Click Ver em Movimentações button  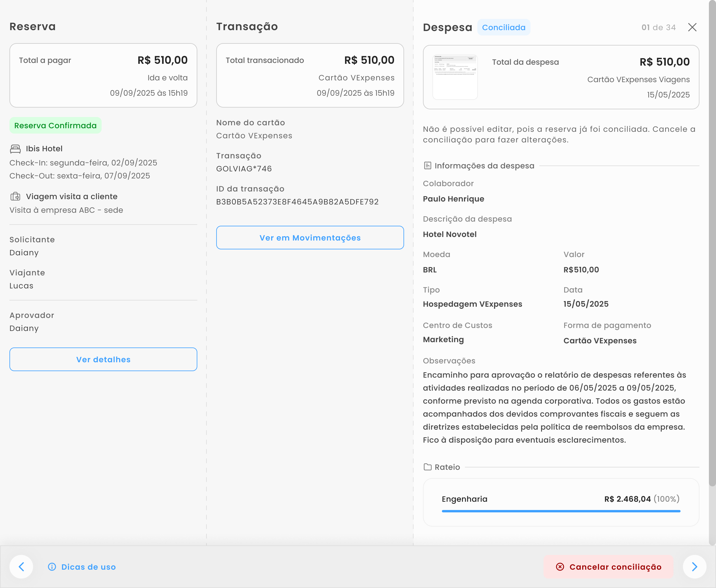pos(310,238)
